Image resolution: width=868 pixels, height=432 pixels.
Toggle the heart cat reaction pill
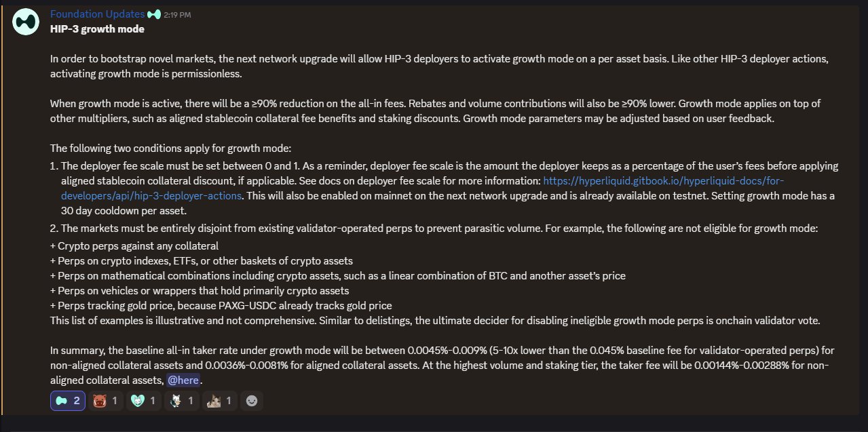pyautogui.click(x=143, y=400)
